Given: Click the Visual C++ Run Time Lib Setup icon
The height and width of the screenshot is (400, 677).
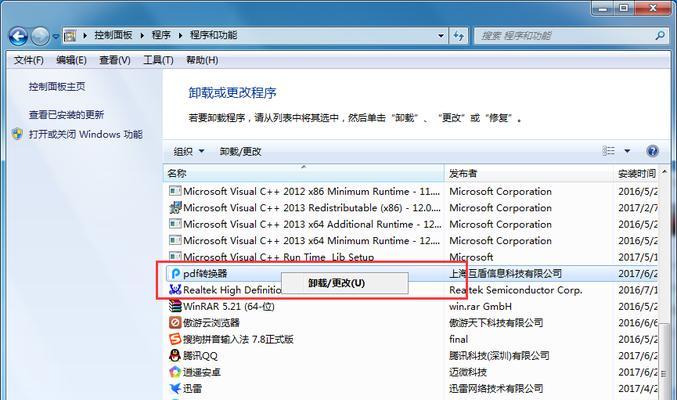Looking at the screenshot, I should 175,256.
